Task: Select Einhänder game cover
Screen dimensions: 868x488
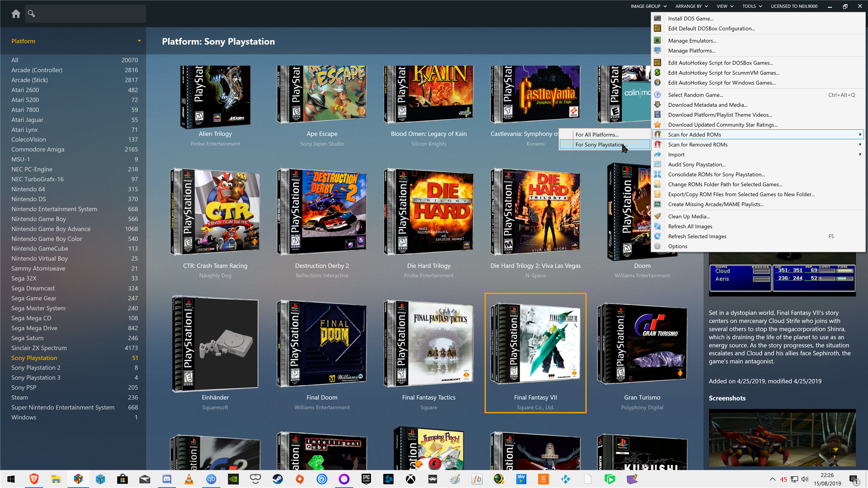Action: (x=215, y=344)
